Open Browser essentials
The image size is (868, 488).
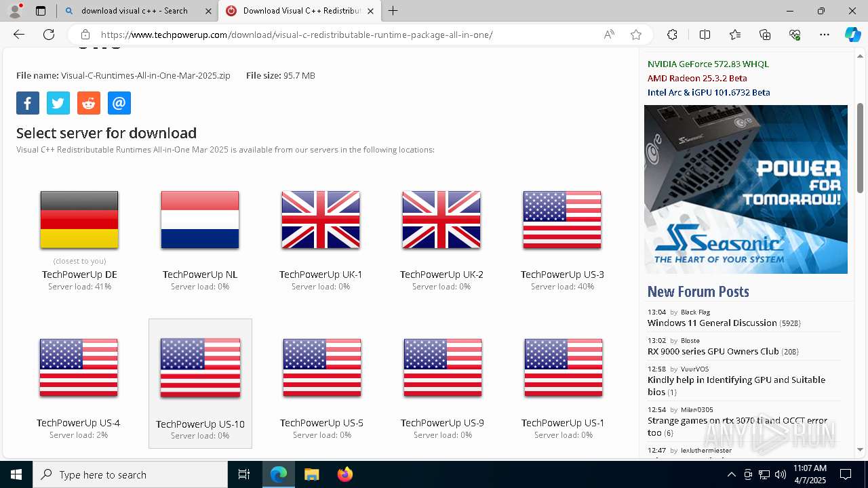[795, 35]
